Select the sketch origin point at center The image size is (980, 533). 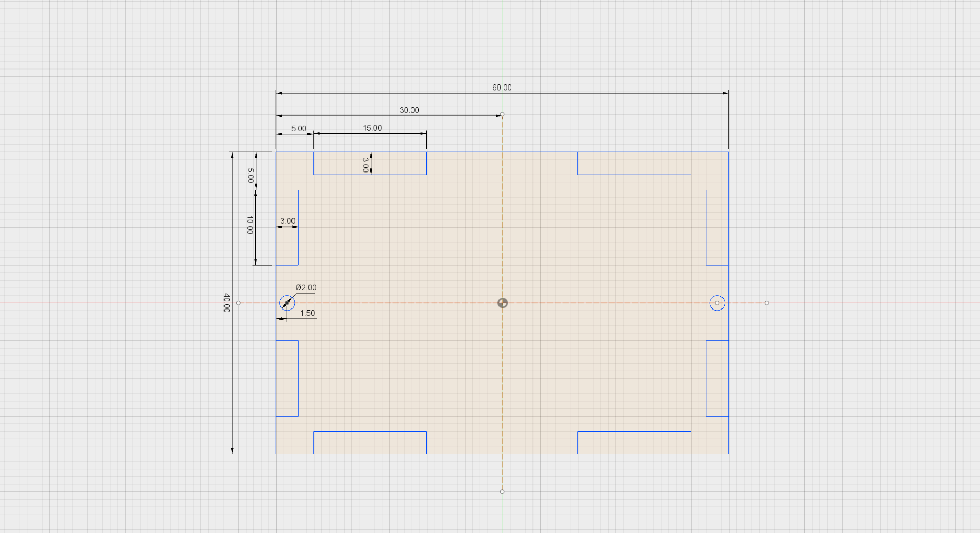pos(503,303)
